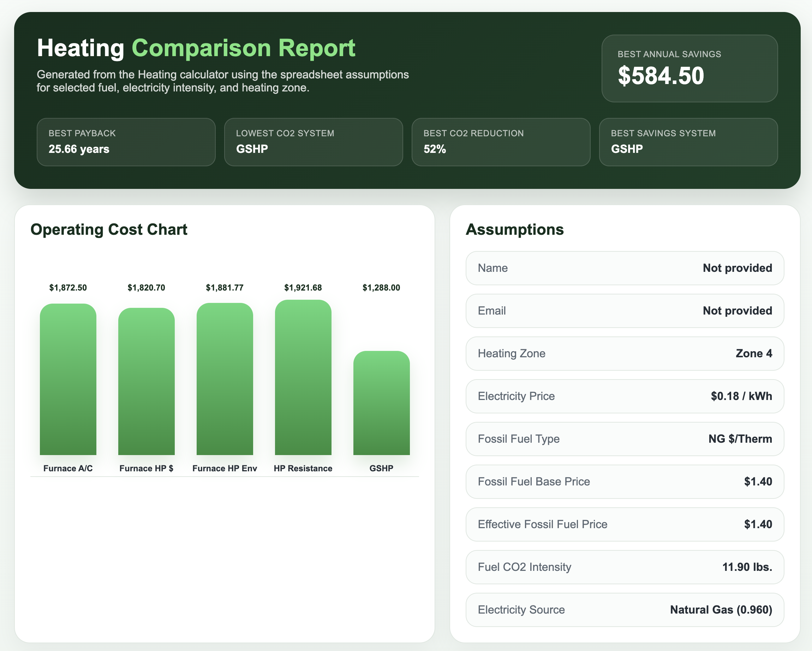
Task: Click the $1,872.50 value label
Action: click(68, 288)
